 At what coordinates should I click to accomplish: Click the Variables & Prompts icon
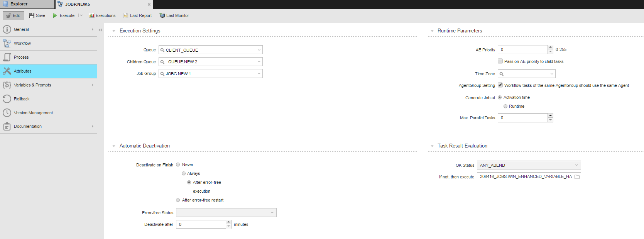coord(7,85)
